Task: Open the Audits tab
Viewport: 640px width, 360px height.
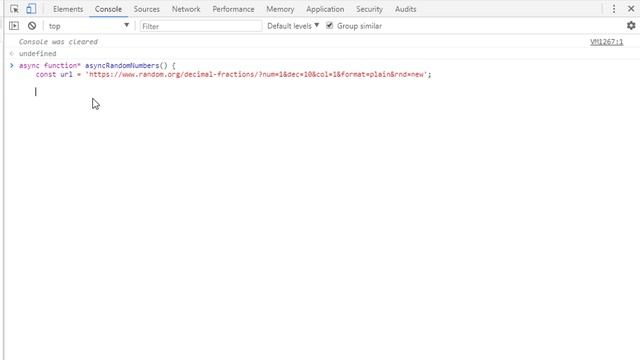Action: (x=405, y=9)
